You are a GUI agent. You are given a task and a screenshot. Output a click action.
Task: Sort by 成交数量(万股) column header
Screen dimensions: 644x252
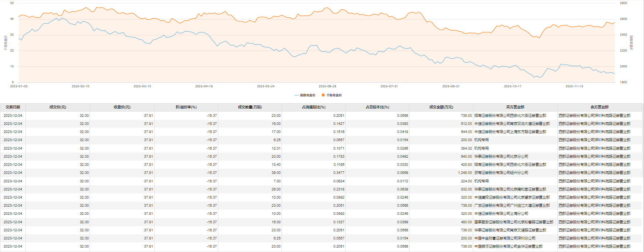pyautogui.click(x=250, y=107)
